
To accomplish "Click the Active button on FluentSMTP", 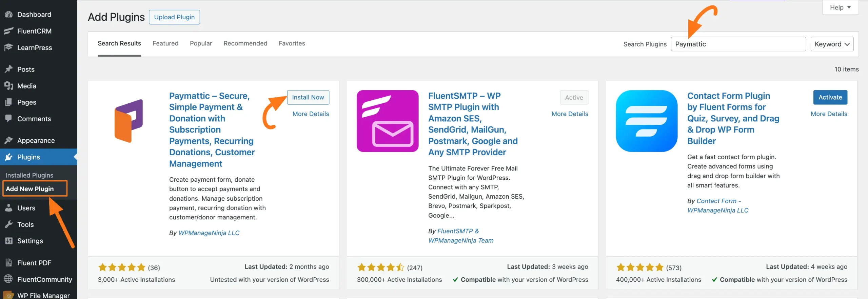I will coord(574,98).
